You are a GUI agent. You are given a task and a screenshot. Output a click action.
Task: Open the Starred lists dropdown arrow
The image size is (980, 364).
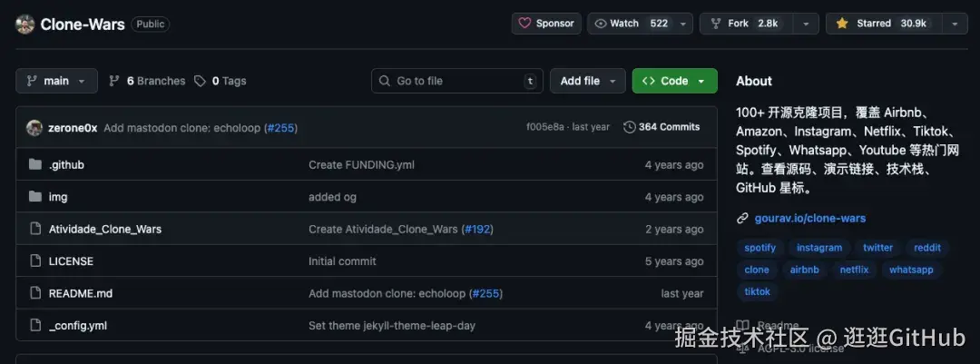pyautogui.click(x=955, y=24)
